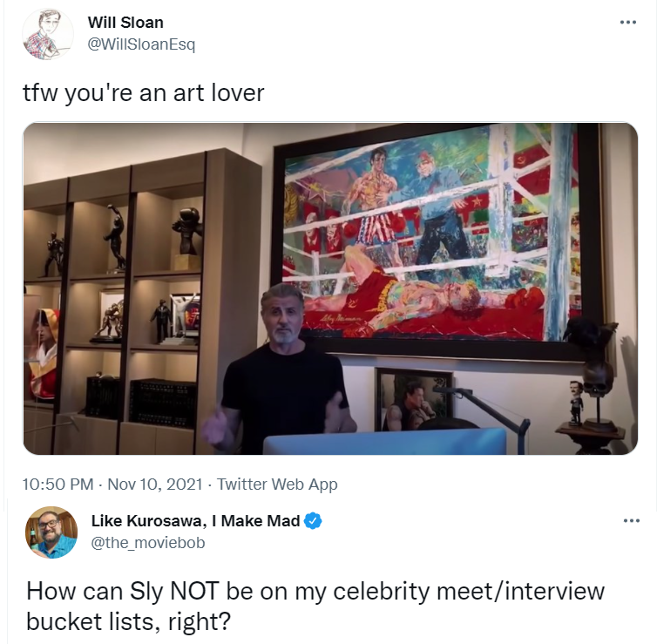This screenshot has width=657, height=644.
Task: Click the blue verified badge
Action: click(x=313, y=521)
